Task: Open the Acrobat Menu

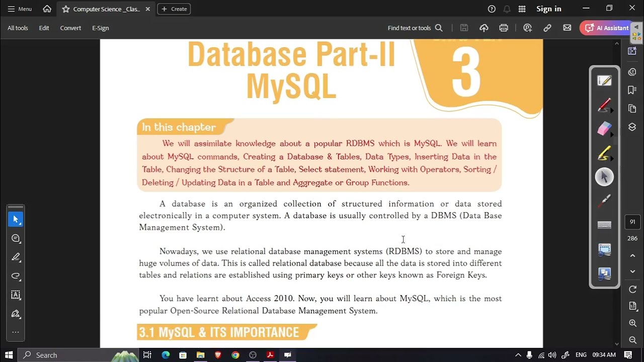Action: pos(20,9)
